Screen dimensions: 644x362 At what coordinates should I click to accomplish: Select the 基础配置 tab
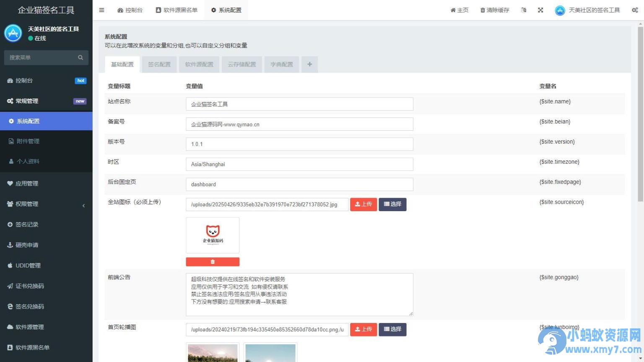(x=122, y=65)
